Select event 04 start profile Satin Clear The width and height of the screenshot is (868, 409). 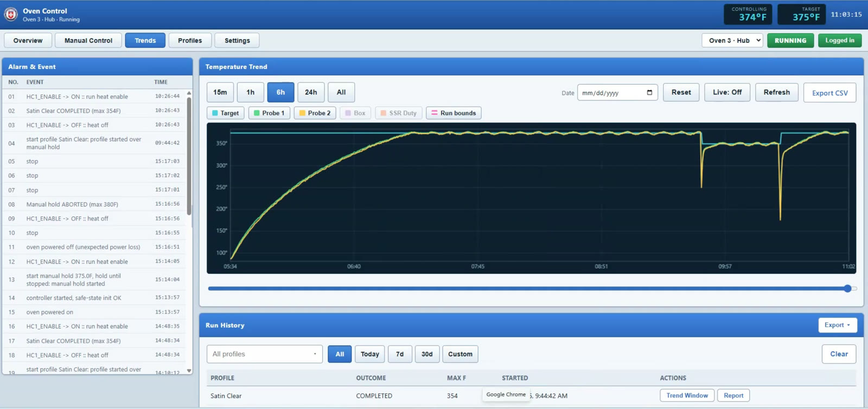[x=94, y=143]
